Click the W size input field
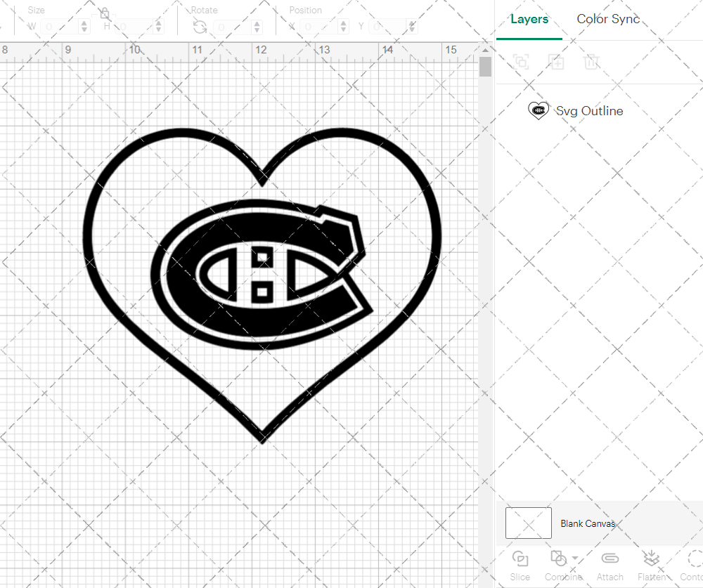Viewport: 703px width, 588px height. pyautogui.click(x=60, y=25)
